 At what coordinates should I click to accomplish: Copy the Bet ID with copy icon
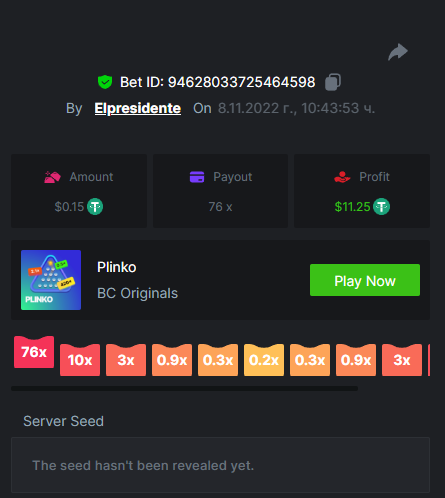tap(333, 82)
